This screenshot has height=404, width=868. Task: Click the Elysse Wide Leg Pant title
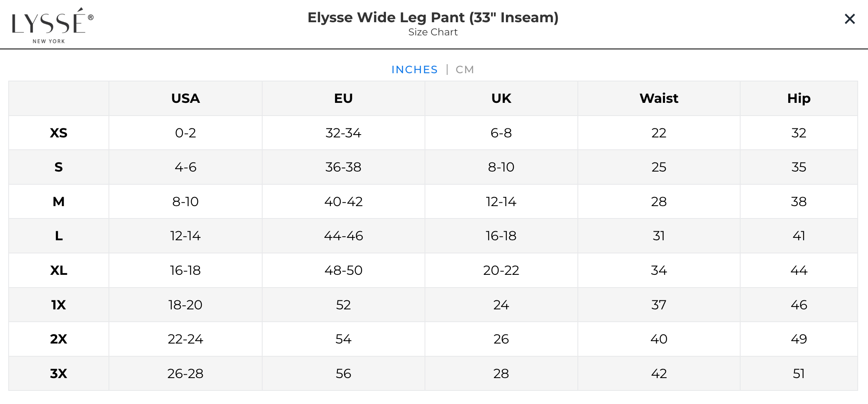433,18
